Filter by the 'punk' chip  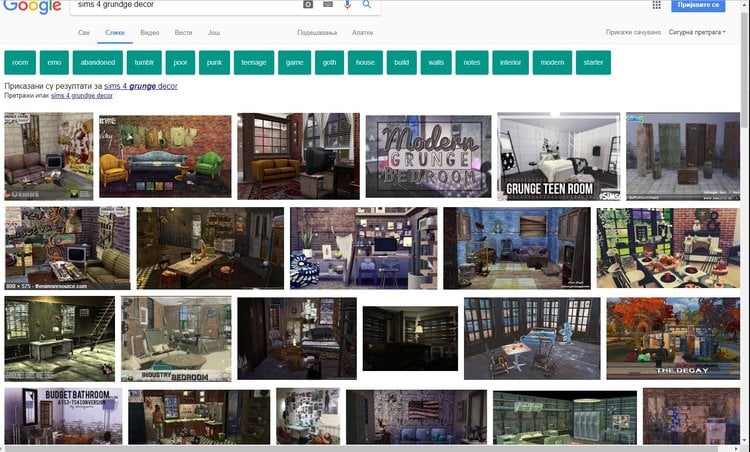[214, 63]
